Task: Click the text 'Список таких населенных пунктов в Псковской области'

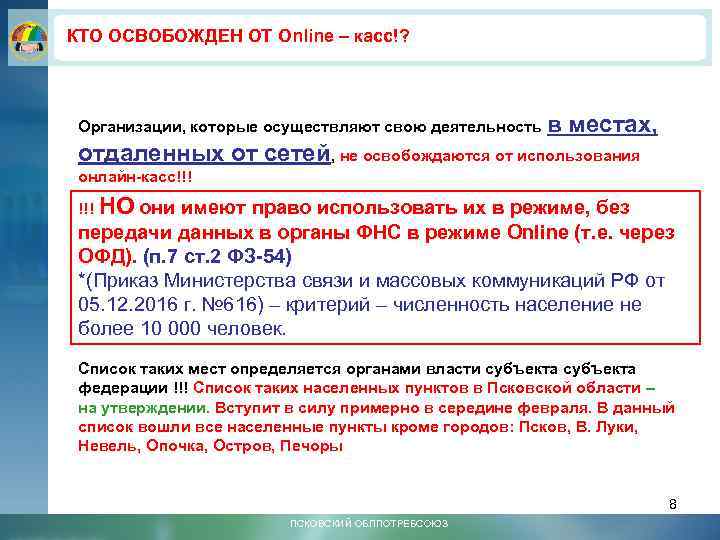Action: point(416,388)
